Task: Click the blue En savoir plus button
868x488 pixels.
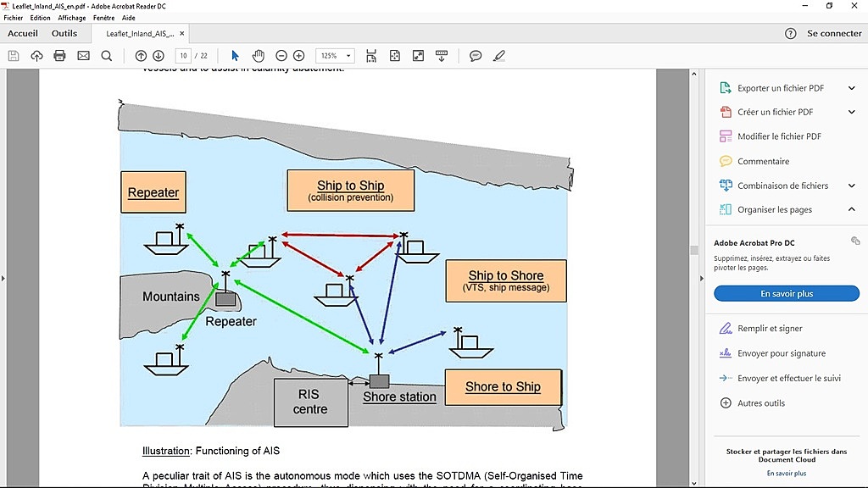Action: click(787, 293)
